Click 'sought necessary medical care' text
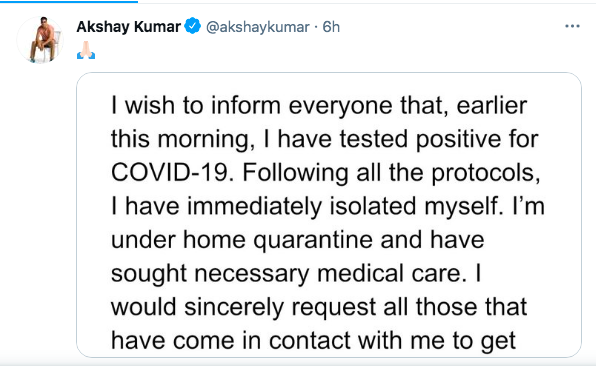Screen dimensions: 596x366 pyautogui.click(x=286, y=274)
